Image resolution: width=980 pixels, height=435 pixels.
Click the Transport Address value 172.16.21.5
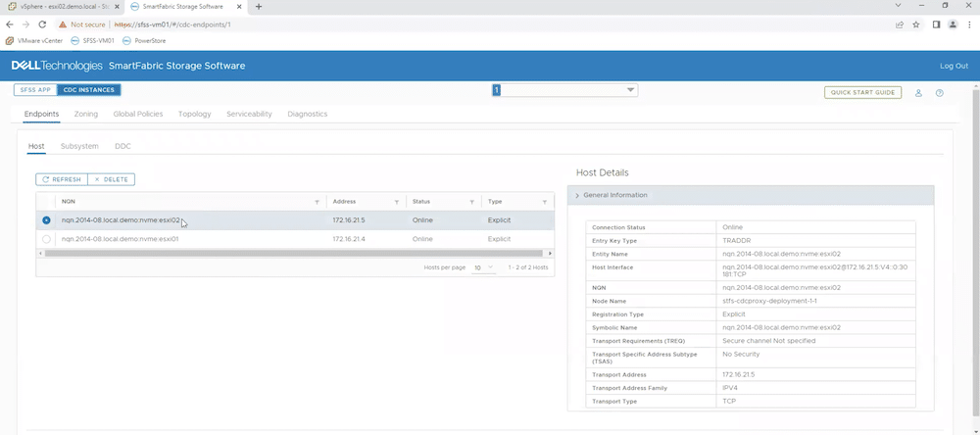tap(739, 375)
